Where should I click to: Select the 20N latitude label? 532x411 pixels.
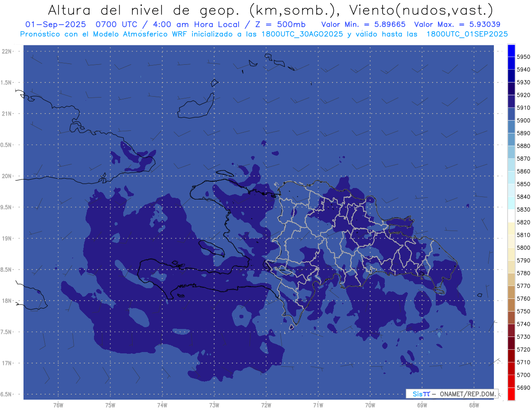8,176
